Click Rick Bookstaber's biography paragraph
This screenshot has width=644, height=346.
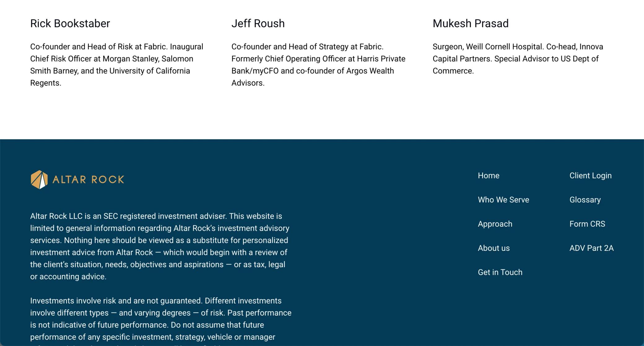117,65
